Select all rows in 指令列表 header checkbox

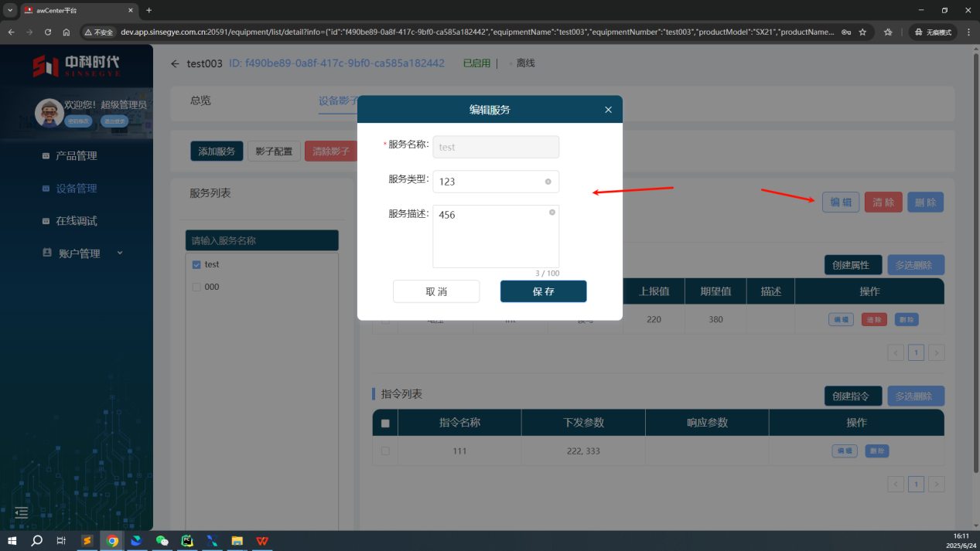point(384,423)
